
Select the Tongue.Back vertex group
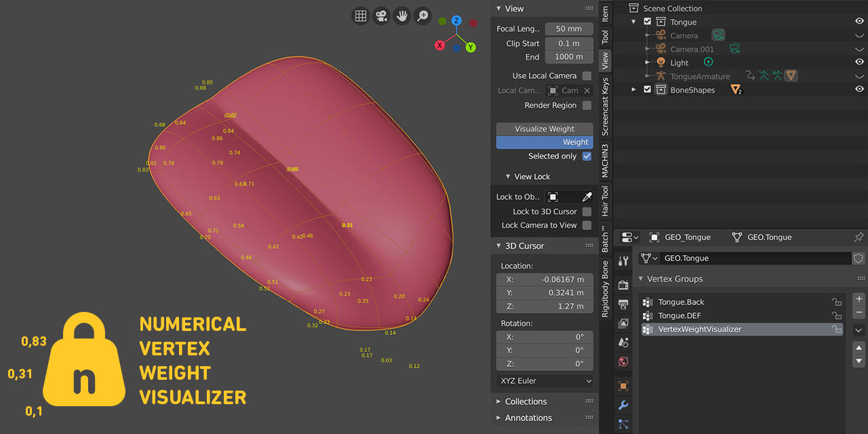click(681, 302)
